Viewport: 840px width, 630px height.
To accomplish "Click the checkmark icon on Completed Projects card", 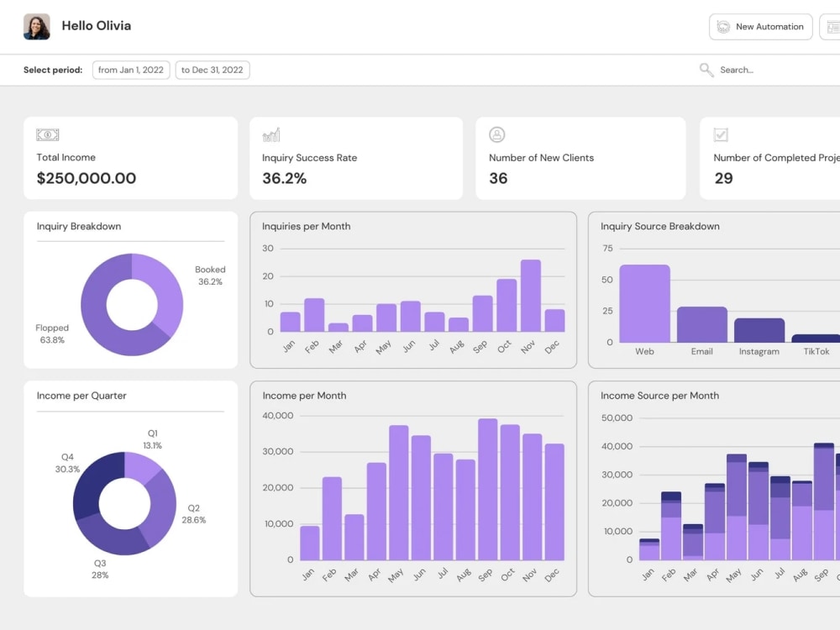I will 721,134.
